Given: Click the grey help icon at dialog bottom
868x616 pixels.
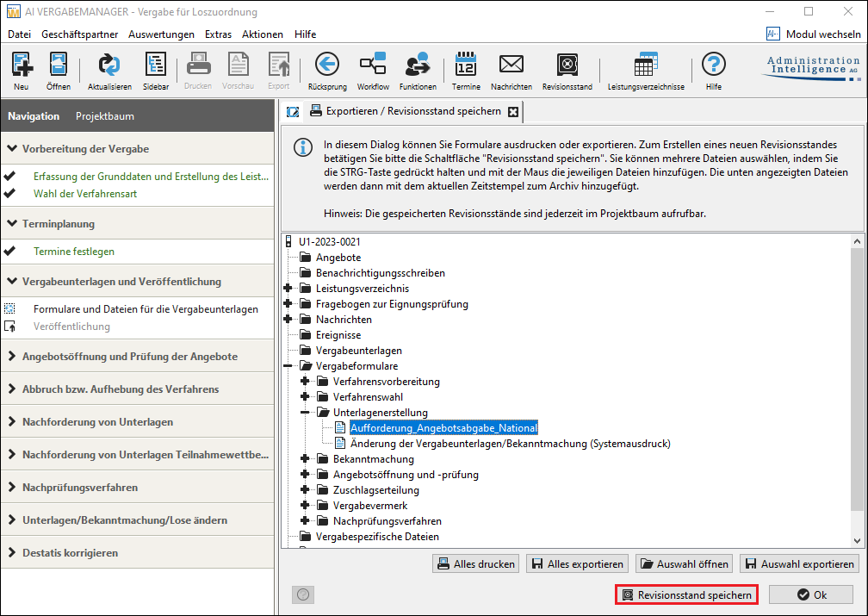Looking at the screenshot, I should click(303, 595).
